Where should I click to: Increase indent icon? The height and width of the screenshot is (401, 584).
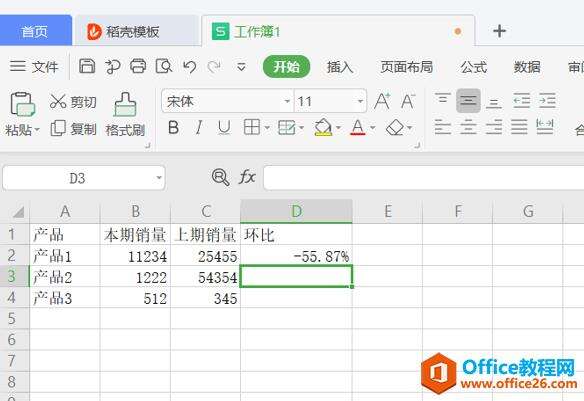click(547, 101)
